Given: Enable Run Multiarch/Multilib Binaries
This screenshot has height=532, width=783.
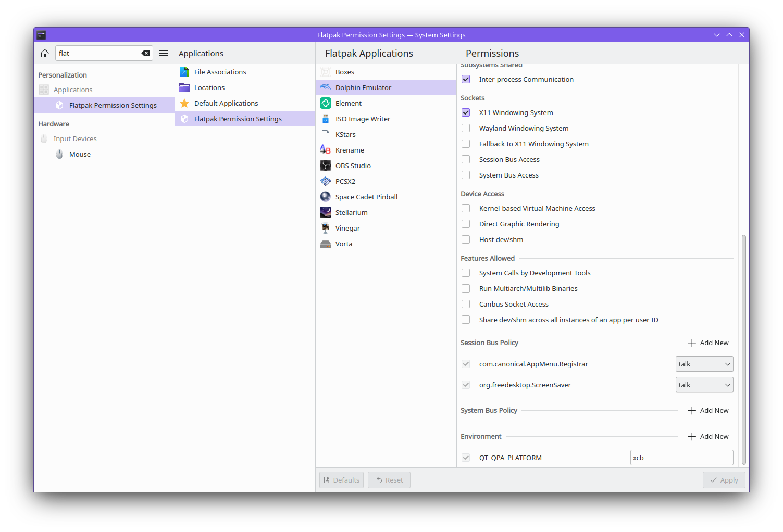Looking at the screenshot, I should click(x=466, y=288).
